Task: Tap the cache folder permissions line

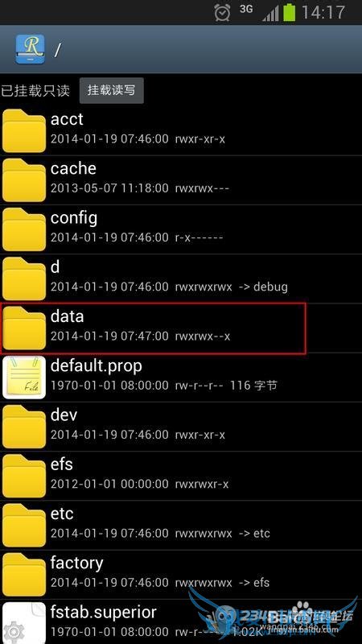Action: tap(139, 188)
